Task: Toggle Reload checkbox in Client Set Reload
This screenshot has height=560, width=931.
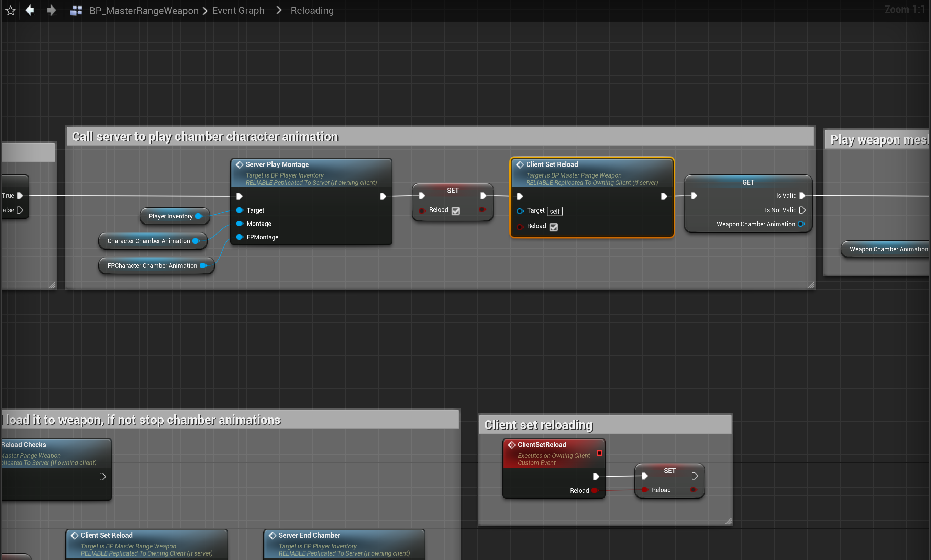Action: [x=553, y=227]
